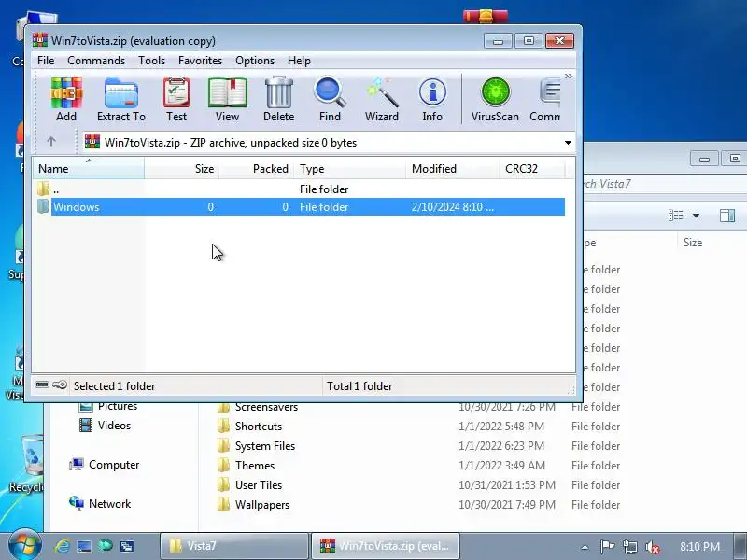Open the Commands menu
Viewport: 747px width, 560px height.
click(x=96, y=61)
